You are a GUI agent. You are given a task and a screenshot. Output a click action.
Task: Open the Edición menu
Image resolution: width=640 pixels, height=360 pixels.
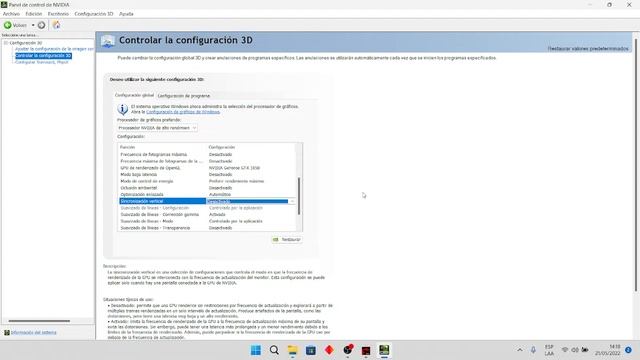33,14
